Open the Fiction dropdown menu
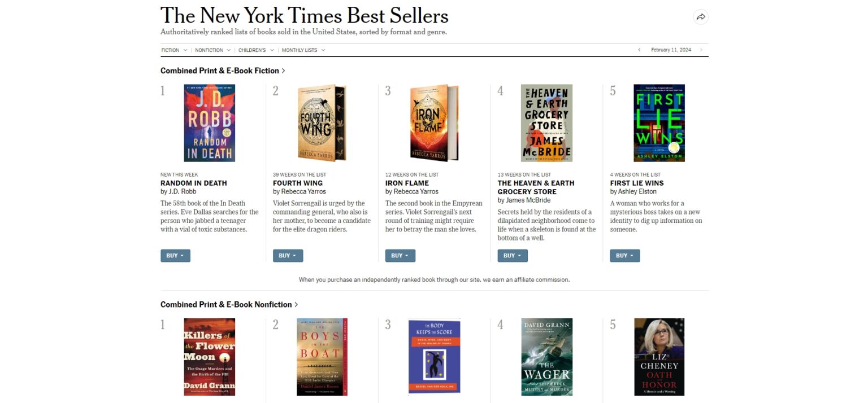This screenshot has height=403, width=868. tap(174, 50)
